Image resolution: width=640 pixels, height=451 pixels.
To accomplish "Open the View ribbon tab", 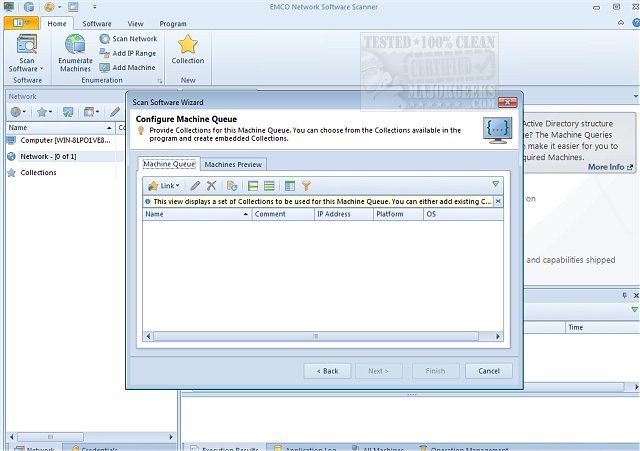I will pos(135,24).
